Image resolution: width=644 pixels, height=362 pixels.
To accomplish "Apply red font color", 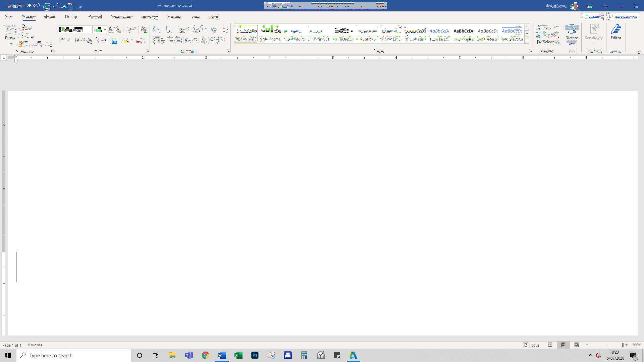I will 139,41.
